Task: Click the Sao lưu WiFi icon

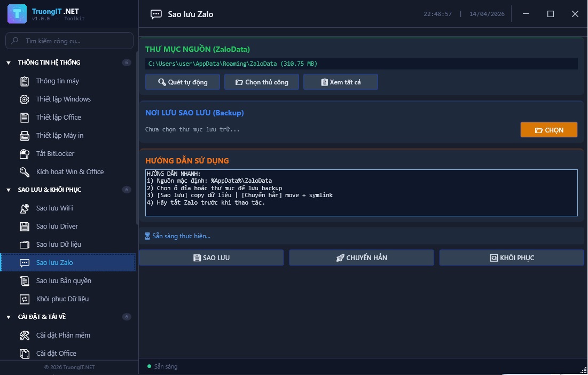Action: click(x=25, y=208)
